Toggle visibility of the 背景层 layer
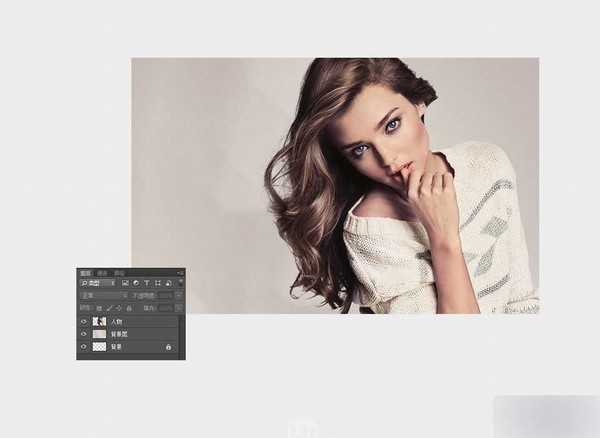Image resolution: width=600 pixels, height=438 pixels. point(84,334)
